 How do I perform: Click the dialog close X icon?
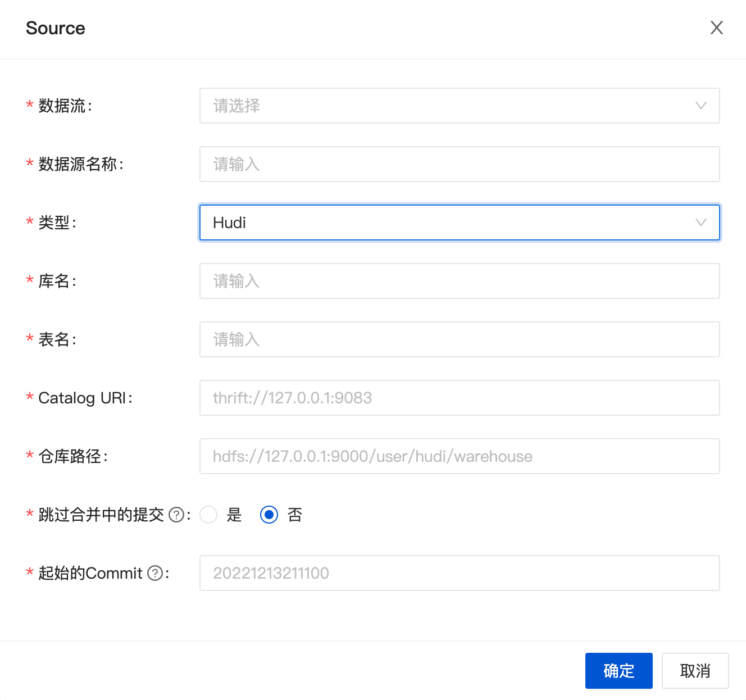point(717,28)
